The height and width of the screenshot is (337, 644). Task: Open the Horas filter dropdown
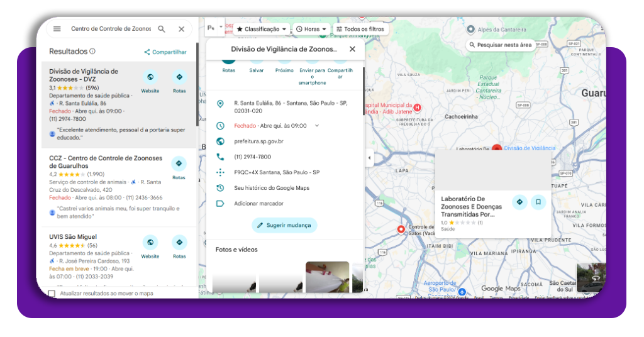[312, 29]
